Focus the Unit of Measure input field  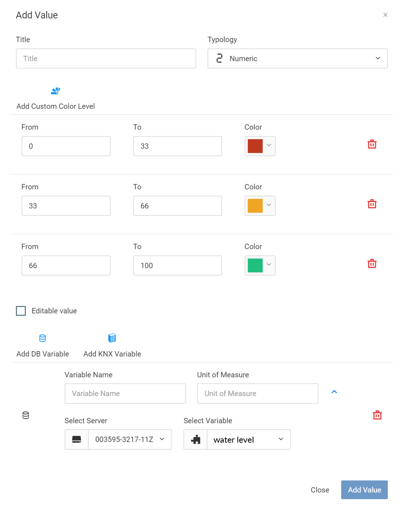(258, 394)
